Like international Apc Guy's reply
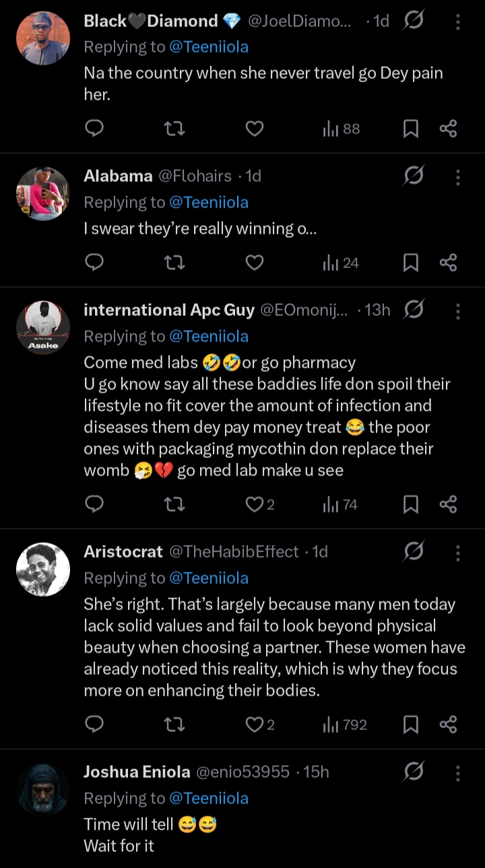485x868 pixels. pos(255,504)
